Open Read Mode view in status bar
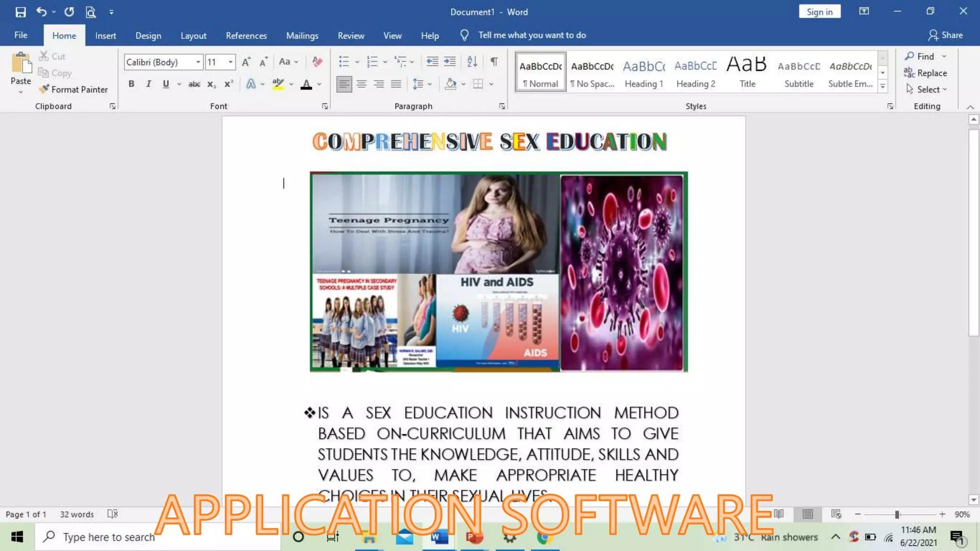 click(779, 514)
